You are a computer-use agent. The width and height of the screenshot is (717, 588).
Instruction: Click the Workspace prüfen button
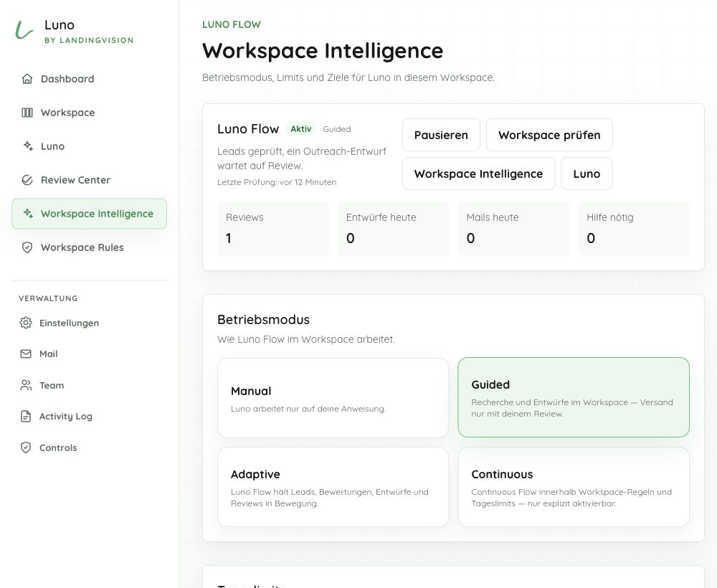click(x=549, y=135)
